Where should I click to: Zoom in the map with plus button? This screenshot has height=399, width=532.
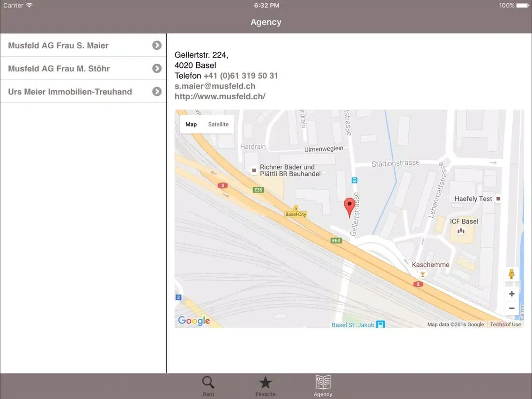512,294
